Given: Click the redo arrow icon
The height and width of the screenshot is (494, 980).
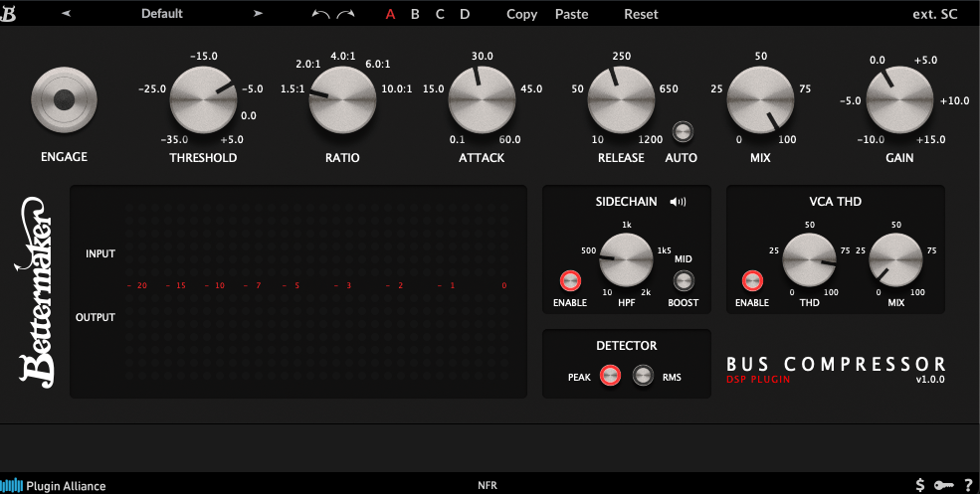Looking at the screenshot, I should coord(345,14).
